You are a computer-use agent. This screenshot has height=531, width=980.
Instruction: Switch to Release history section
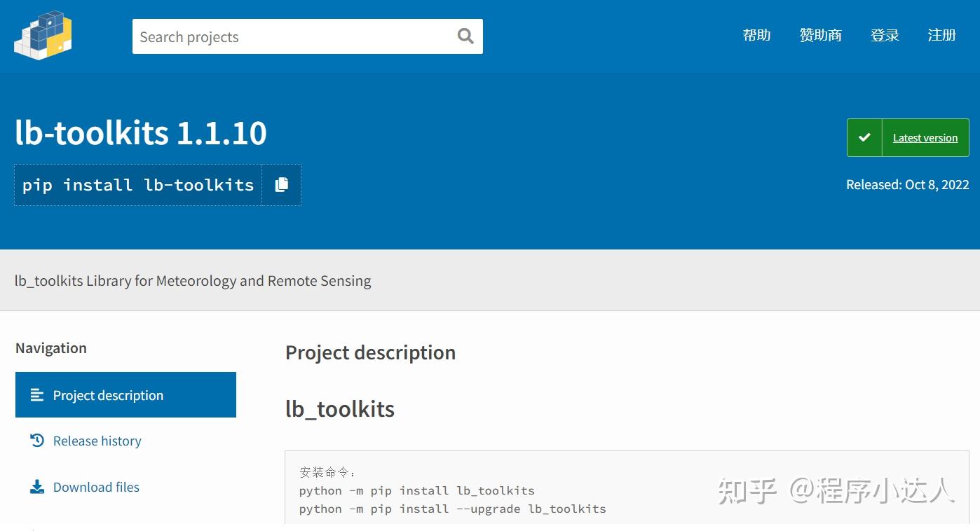point(97,441)
